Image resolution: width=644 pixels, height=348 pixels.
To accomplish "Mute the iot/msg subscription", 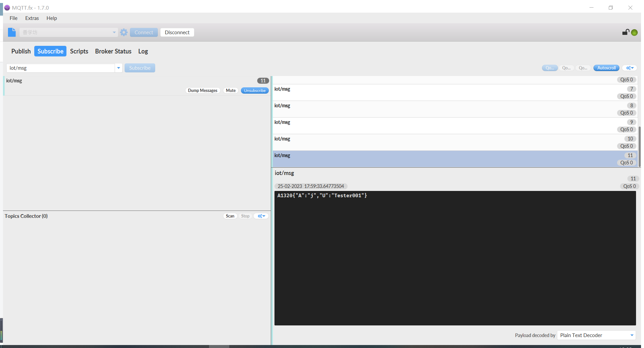I will 231,90.
